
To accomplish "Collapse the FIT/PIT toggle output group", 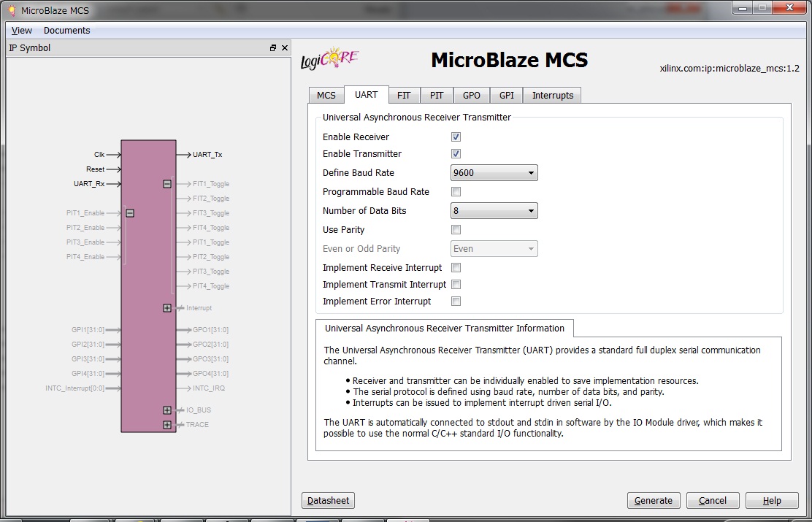I will click(x=167, y=184).
